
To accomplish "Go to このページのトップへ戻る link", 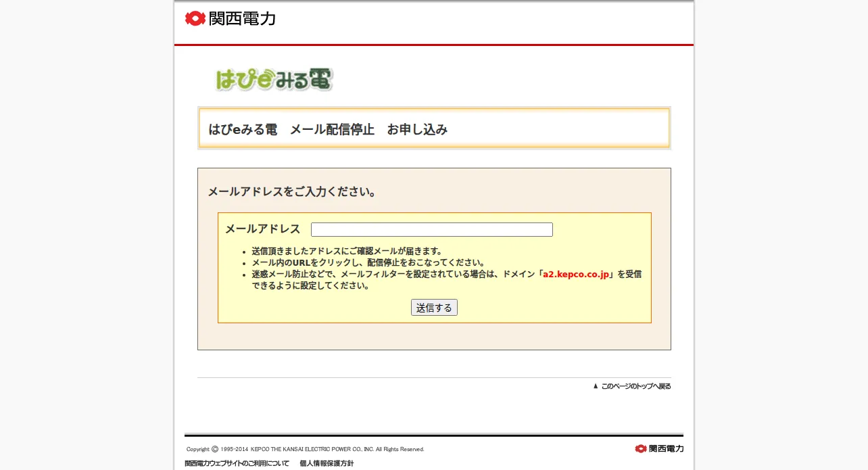I will 632,386.
